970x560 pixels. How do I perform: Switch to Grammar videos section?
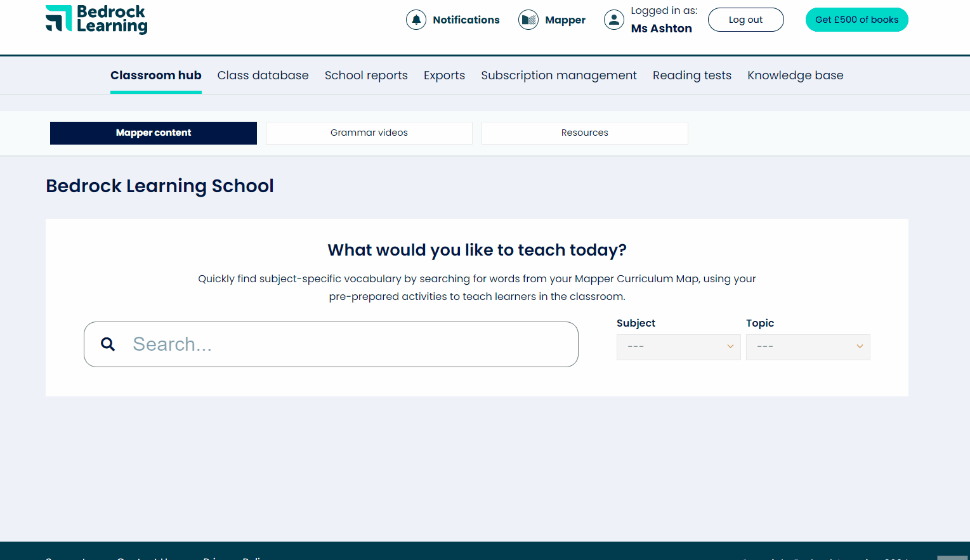click(369, 133)
